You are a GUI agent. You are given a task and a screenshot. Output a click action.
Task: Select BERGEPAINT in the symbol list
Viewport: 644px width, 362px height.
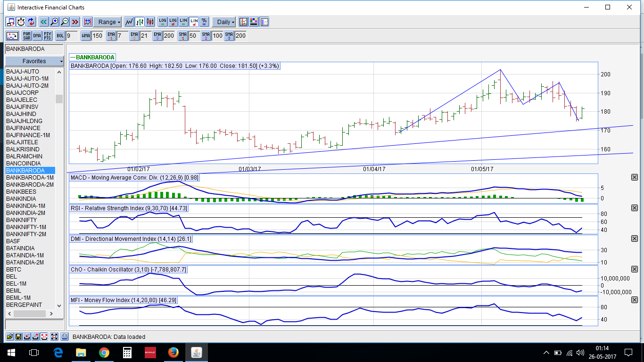point(31,305)
